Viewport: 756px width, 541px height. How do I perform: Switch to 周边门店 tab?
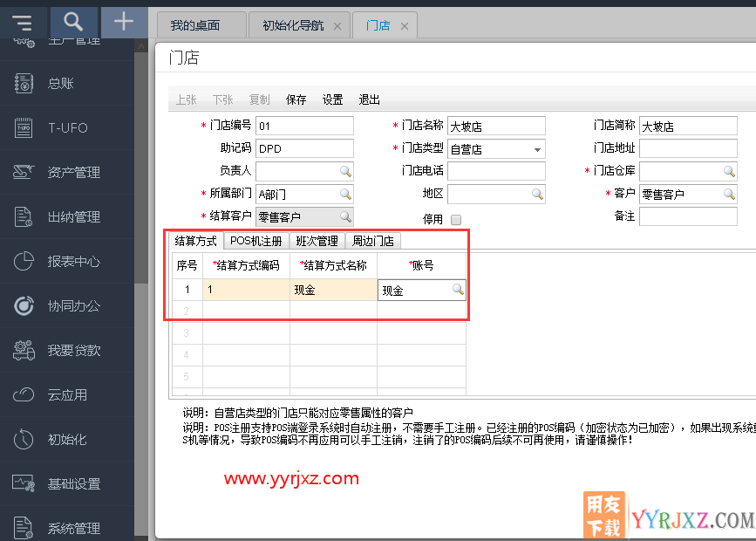(x=372, y=241)
